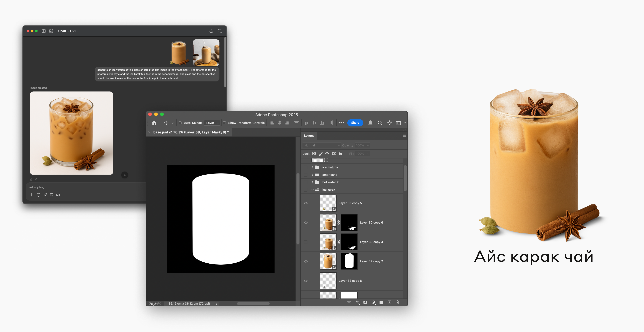This screenshot has width=644, height=332.
Task: Click the notifications bell icon
Action: click(x=370, y=123)
